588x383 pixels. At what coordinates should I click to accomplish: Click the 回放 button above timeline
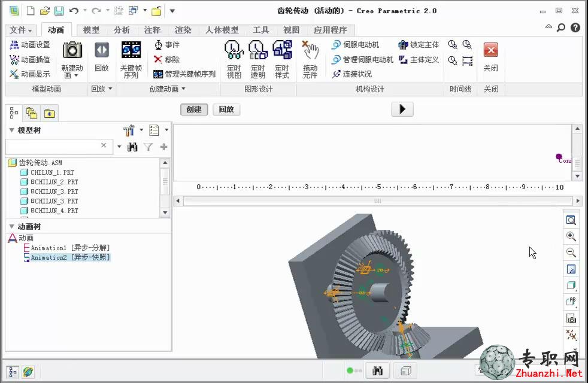click(226, 110)
